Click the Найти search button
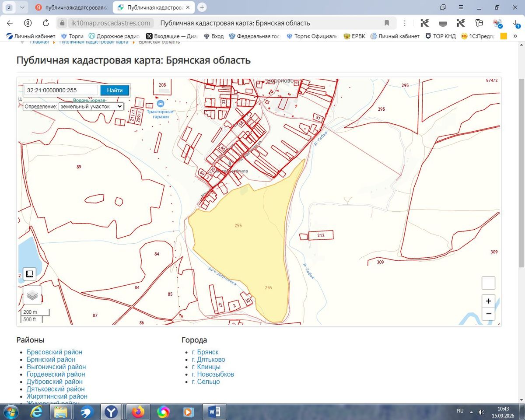Screen dimensions: 525x420 click(x=115, y=90)
